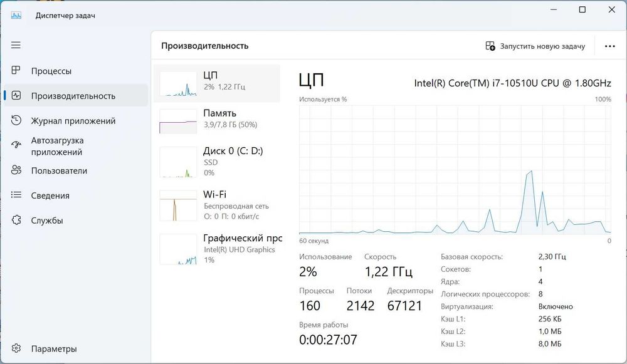The height and width of the screenshot is (364, 627).
Task: Click the ЦП label in resource list
Action: click(210, 75)
